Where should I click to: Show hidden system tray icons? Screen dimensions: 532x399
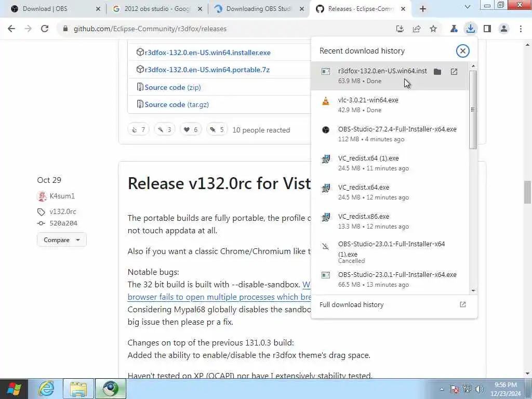442,389
